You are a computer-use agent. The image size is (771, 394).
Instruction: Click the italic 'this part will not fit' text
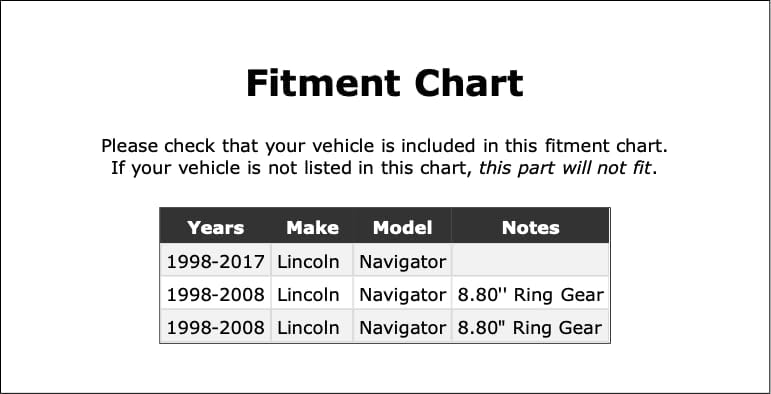(x=565, y=168)
